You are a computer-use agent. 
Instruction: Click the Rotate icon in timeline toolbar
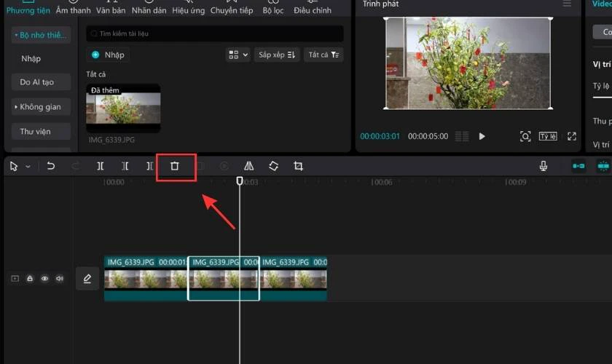(274, 166)
